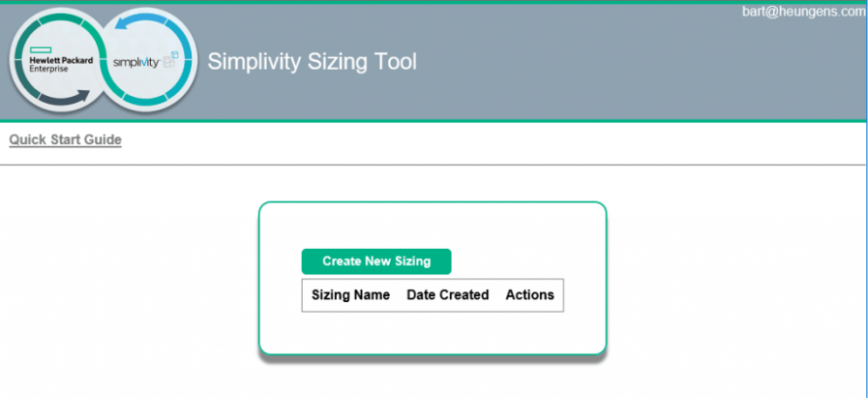The image size is (868, 398).
Task: Click the bart@heungens.com account email
Action: click(804, 12)
